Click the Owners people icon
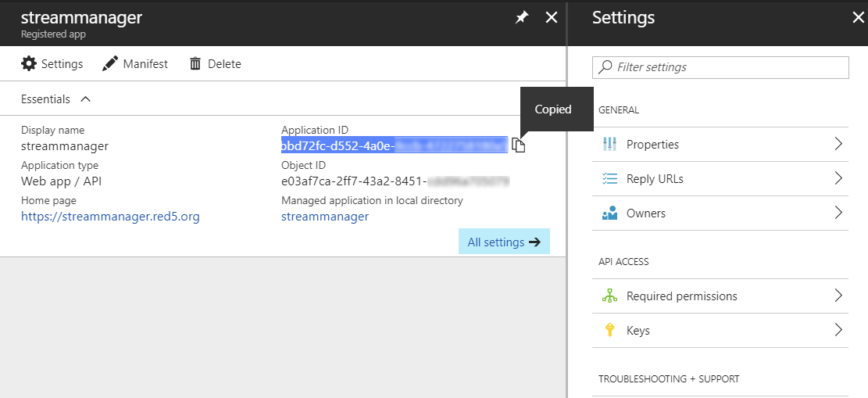868x398 pixels. coord(609,213)
